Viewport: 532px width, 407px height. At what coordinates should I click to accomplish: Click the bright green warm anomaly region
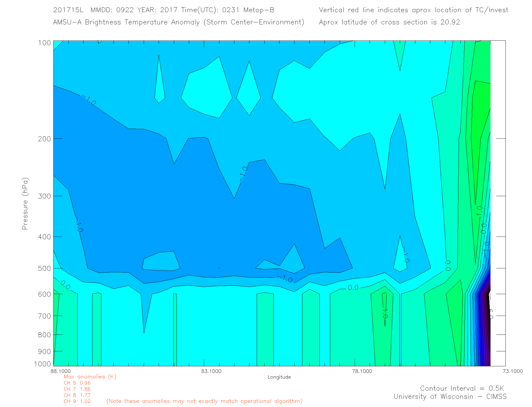[x=481, y=110]
